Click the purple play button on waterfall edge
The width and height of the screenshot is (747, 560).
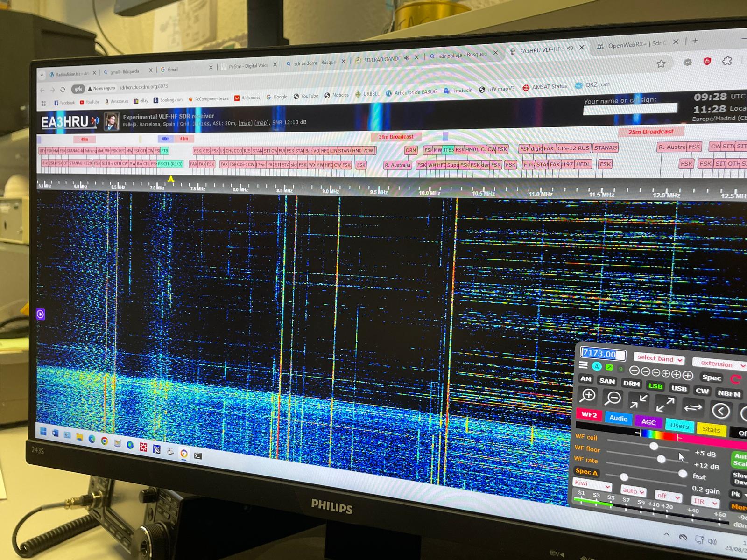coord(41,314)
